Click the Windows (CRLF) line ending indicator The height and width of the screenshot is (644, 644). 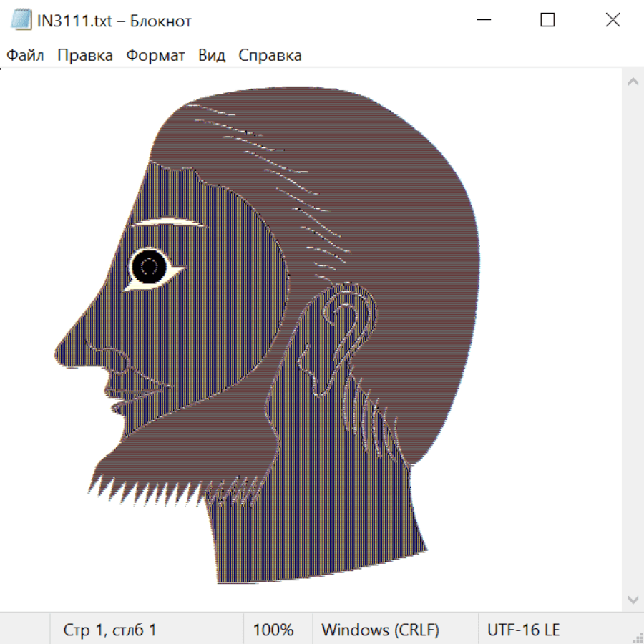click(x=380, y=630)
